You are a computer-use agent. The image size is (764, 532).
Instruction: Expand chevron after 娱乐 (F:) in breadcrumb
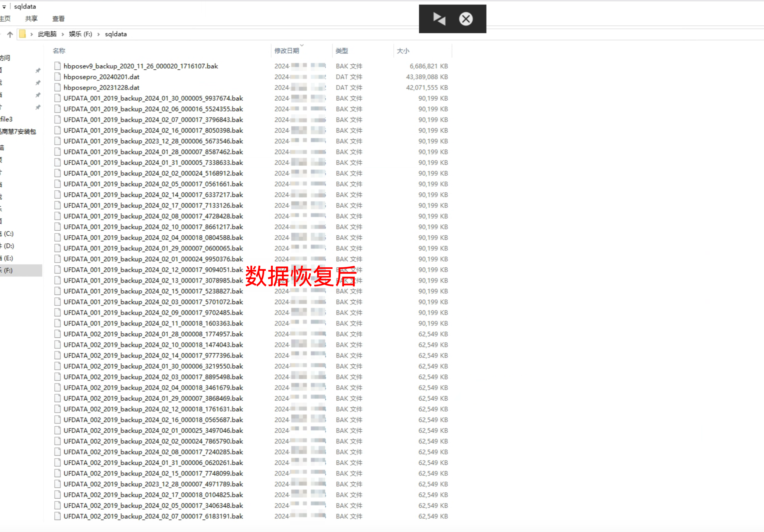click(x=98, y=34)
